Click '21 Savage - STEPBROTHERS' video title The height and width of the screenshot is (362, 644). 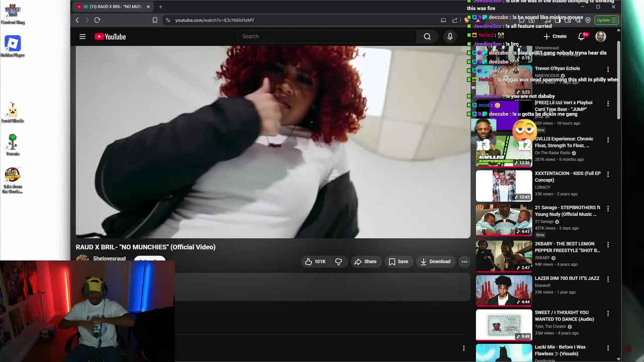click(x=568, y=211)
